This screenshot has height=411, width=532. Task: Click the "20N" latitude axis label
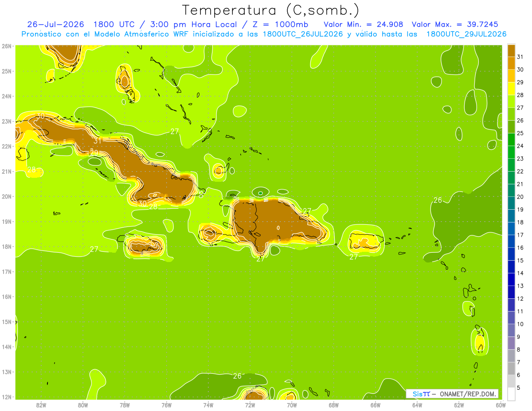click(x=6, y=196)
